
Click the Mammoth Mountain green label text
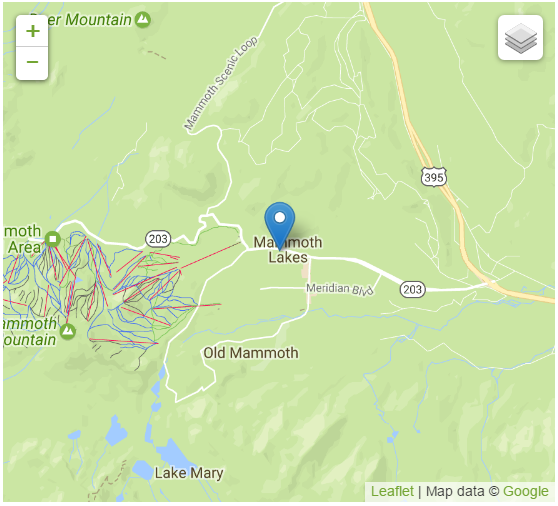pyautogui.click(x=30, y=332)
